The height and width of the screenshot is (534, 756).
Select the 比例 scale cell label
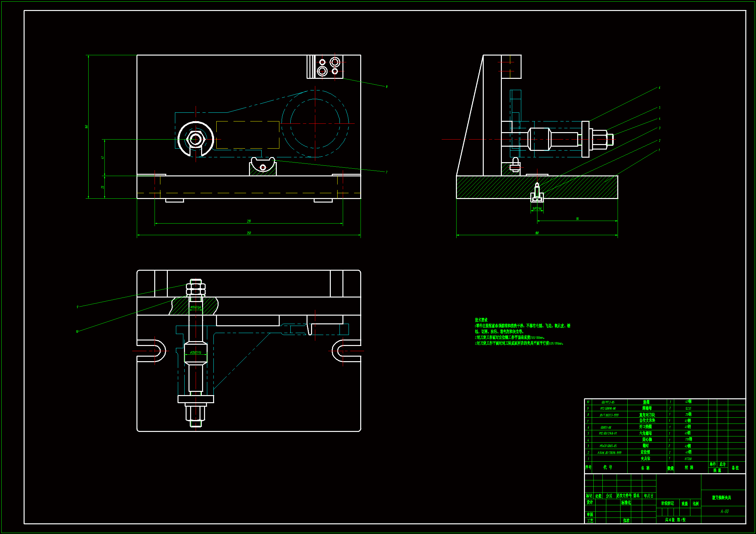696,503
